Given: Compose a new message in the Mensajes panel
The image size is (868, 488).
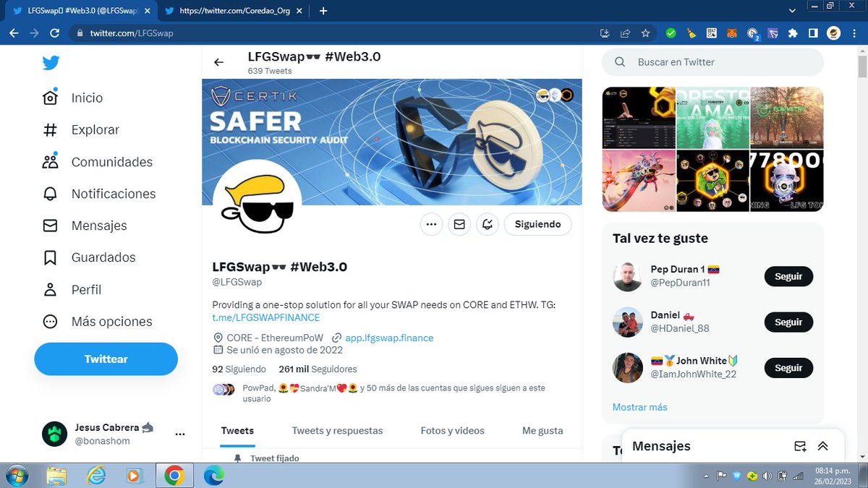Looking at the screenshot, I should pos(800,446).
